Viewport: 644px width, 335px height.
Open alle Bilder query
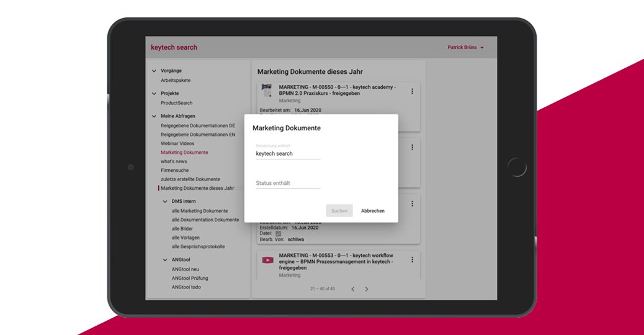tap(182, 229)
